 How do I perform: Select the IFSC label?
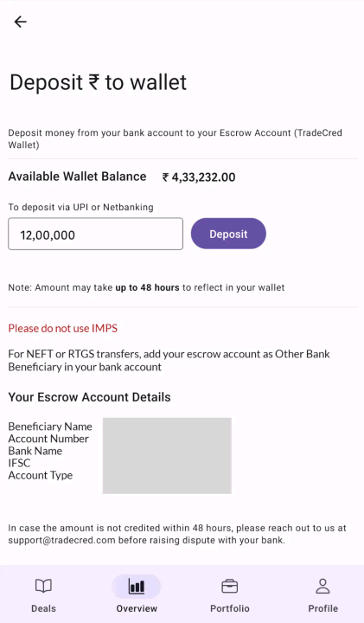(x=19, y=463)
